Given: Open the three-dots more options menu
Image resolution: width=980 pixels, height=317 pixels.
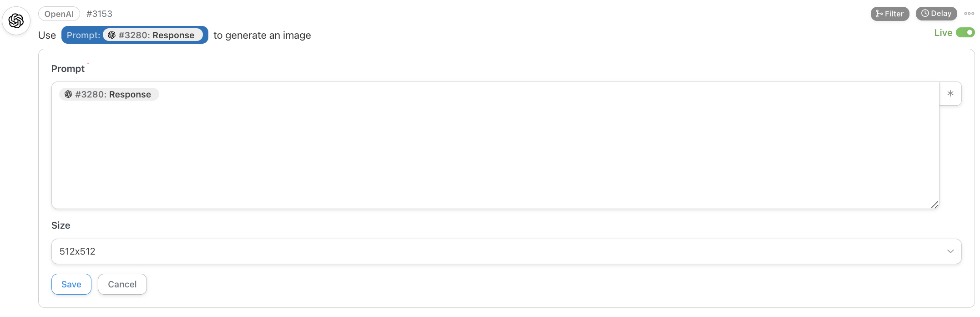Looking at the screenshot, I should click(969, 14).
